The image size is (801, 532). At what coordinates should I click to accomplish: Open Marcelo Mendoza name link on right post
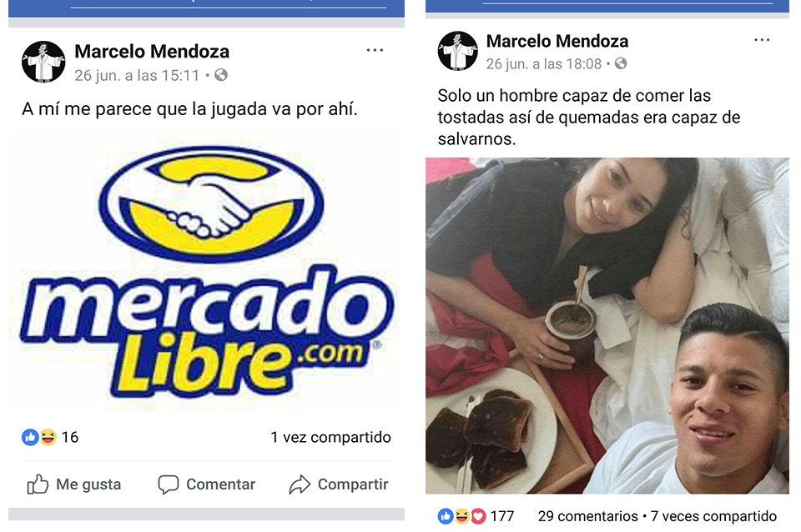557,41
